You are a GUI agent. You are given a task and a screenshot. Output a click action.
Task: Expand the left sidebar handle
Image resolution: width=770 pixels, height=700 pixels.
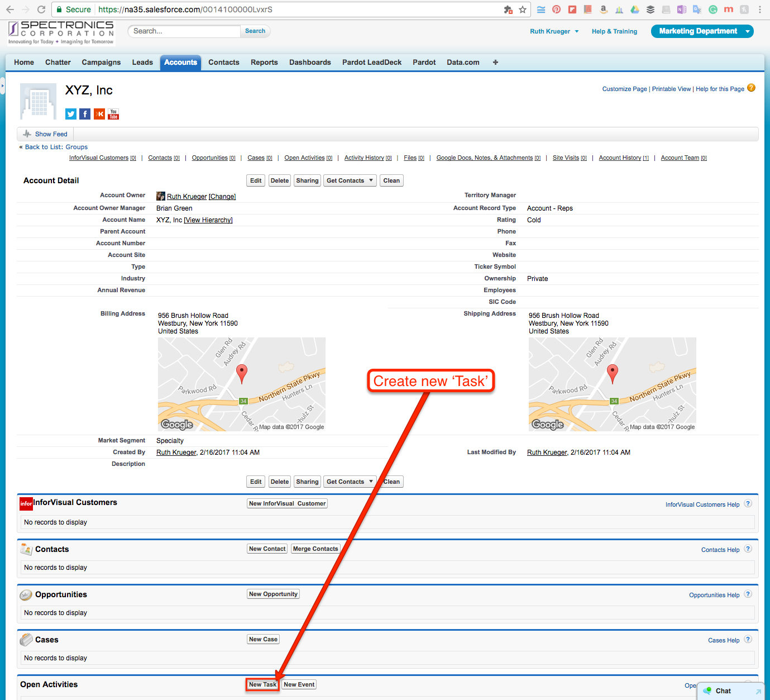pos(2,86)
